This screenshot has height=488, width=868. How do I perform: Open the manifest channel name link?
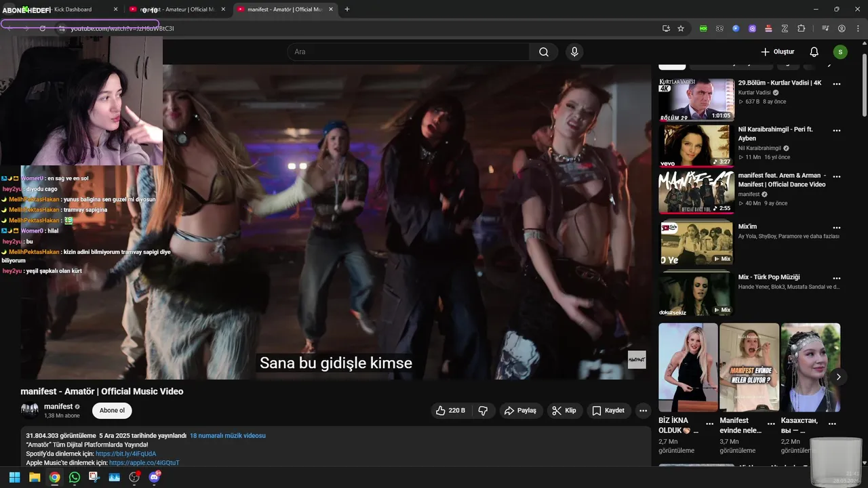[58, 407]
